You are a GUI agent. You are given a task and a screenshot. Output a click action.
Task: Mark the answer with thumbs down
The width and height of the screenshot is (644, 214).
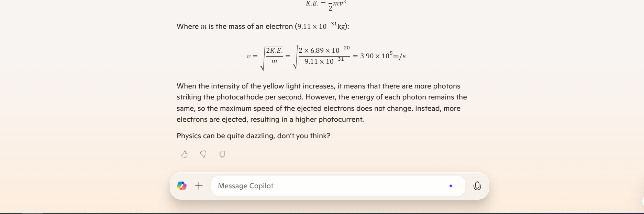point(203,154)
